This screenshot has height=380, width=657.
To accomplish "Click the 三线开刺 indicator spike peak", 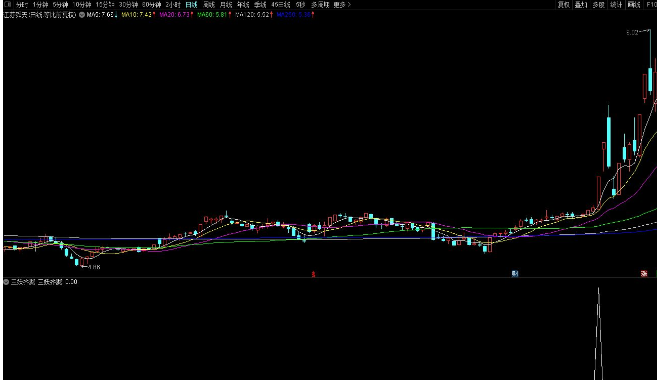I will (598, 289).
